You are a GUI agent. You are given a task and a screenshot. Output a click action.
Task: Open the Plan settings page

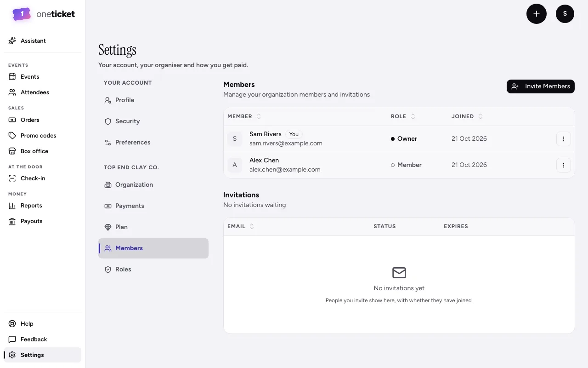153,227
